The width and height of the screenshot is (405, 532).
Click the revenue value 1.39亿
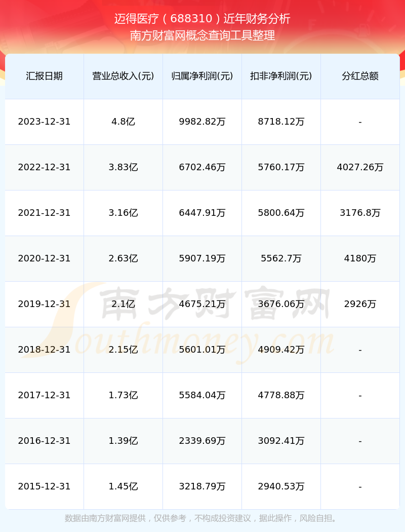(124, 441)
